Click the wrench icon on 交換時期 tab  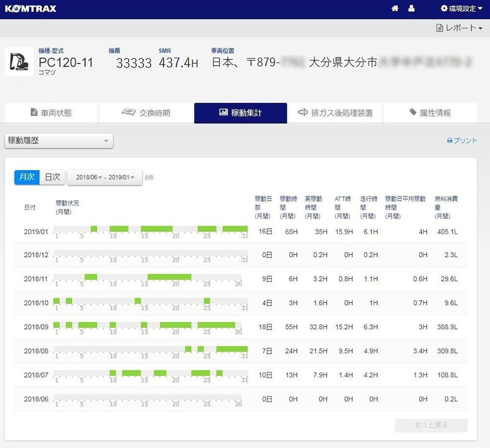(x=128, y=113)
